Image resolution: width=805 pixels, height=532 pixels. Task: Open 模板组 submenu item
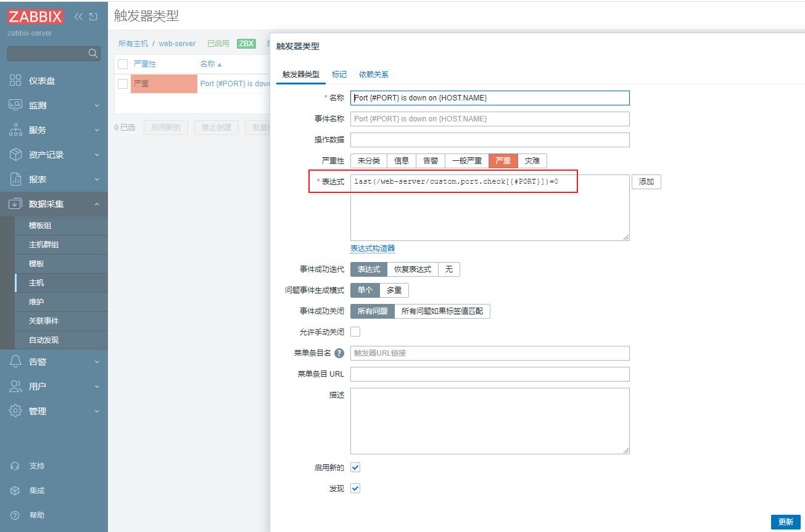pos(61,226)
